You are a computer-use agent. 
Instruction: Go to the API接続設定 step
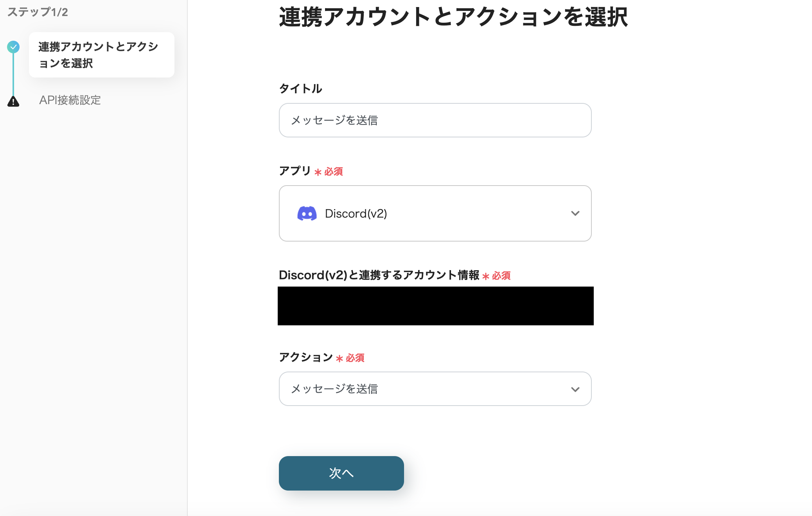[70, 100]
